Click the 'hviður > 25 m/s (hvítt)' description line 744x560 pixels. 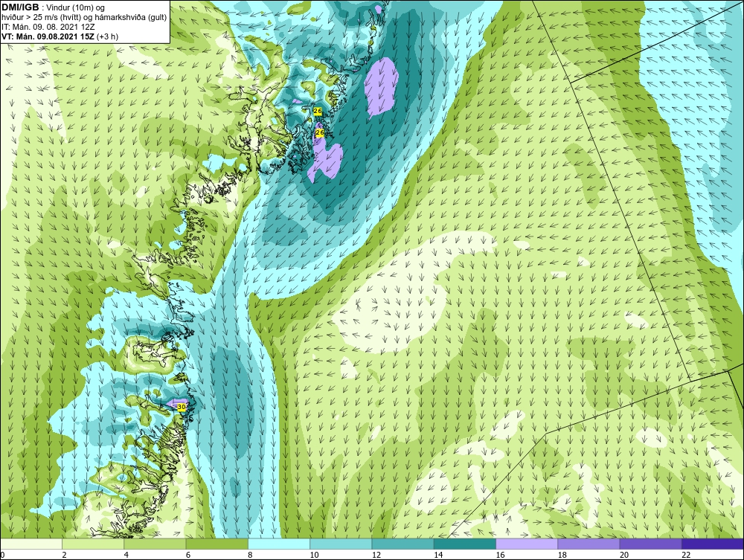click(41, 18)
